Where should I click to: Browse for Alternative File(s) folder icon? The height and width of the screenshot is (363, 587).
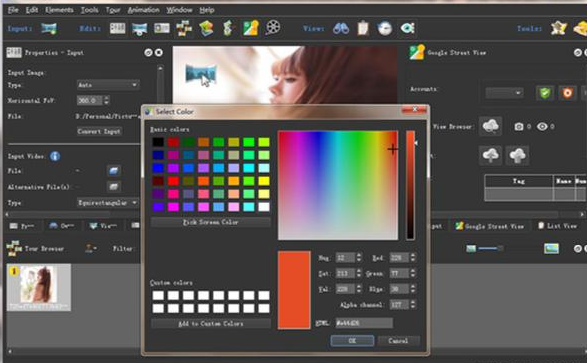pyautogui.click(x=114, y=186)
